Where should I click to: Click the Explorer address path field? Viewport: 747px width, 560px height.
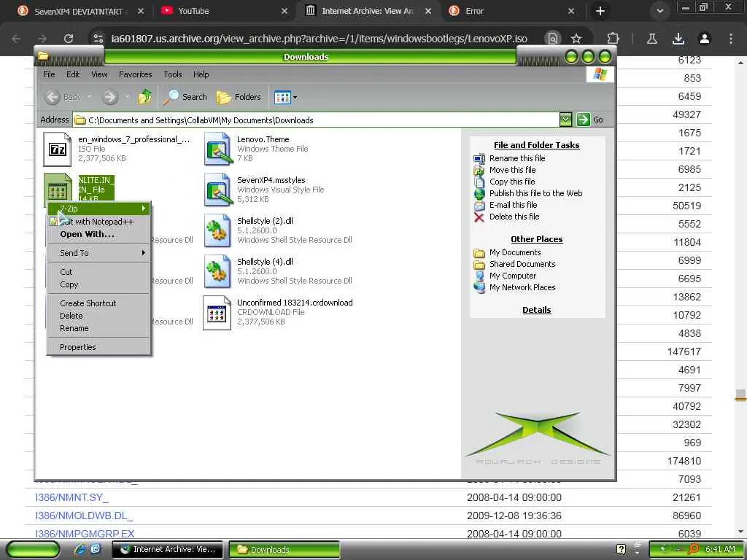(317, 120)
